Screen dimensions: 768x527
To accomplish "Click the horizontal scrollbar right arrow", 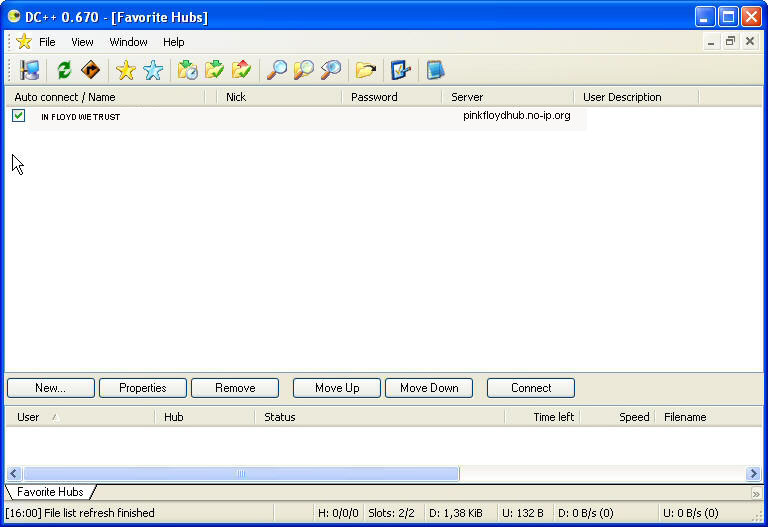I will [753, 473].
